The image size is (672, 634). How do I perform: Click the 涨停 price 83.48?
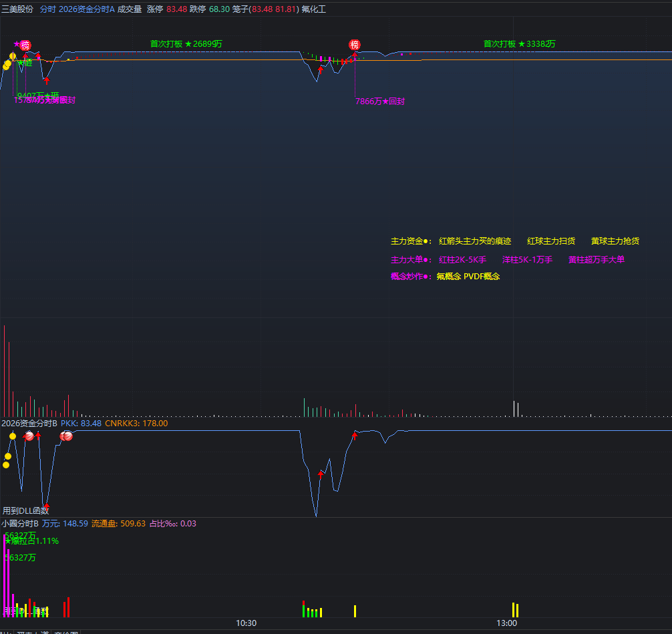pos(176,9)
